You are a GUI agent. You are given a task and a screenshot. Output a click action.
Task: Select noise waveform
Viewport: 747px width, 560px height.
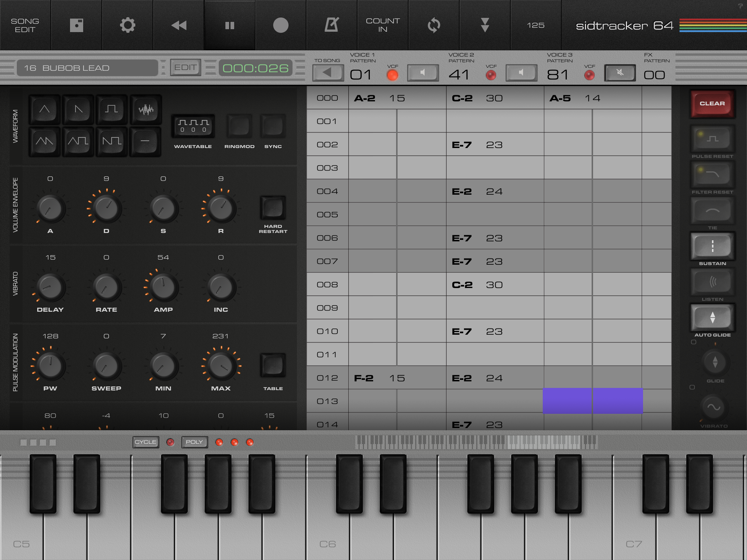(x=146, y=109)
